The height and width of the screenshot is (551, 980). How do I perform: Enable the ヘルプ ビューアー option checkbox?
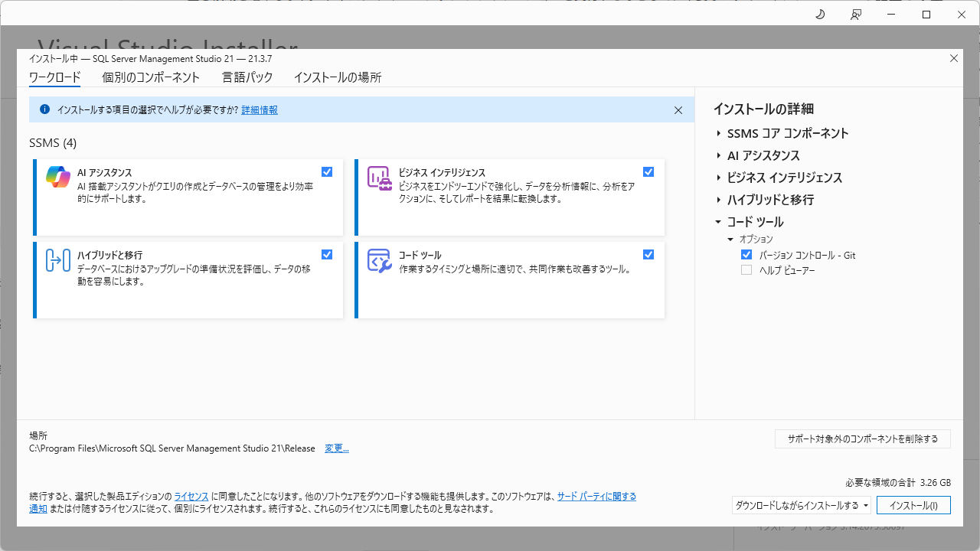point(746,270)
